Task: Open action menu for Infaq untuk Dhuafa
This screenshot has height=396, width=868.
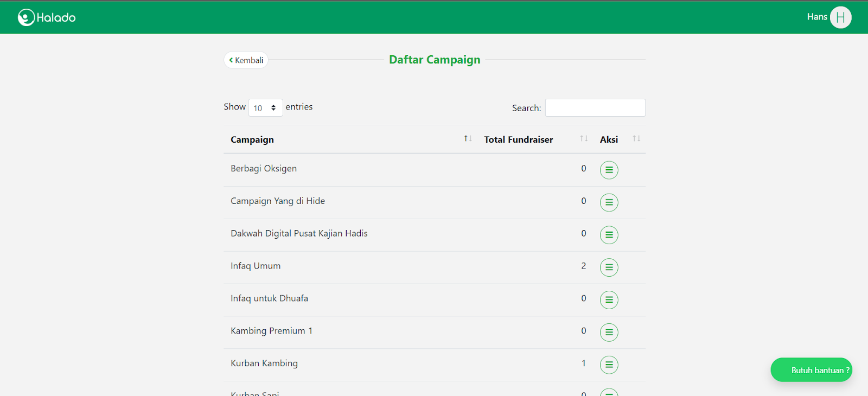Action: [x=609, y=300]
